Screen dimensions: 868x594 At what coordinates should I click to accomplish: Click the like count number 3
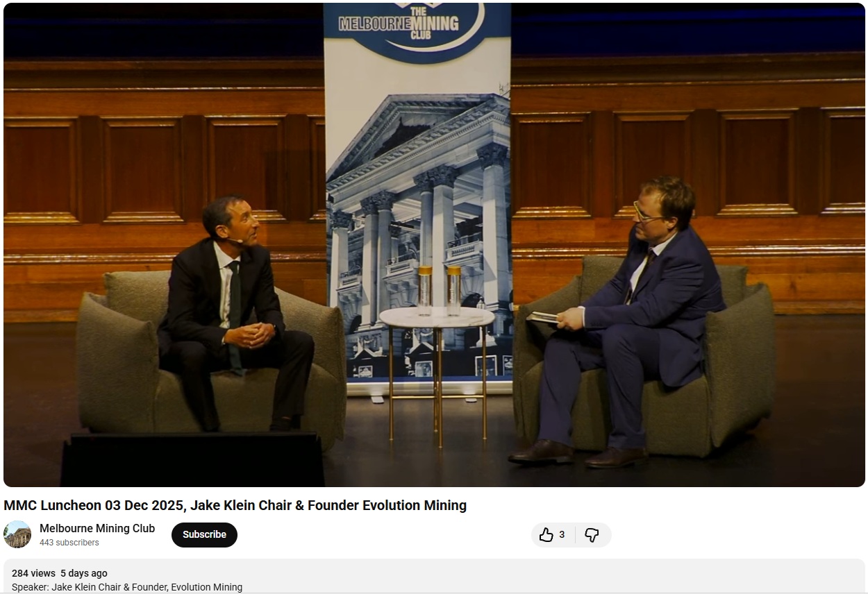pyautogui.click(x=562, y=535)
